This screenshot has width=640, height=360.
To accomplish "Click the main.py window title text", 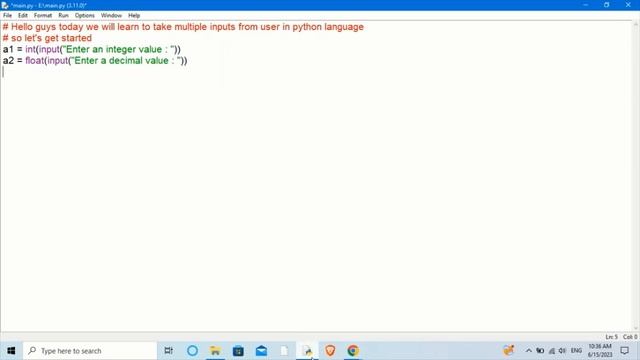I will 49,6.
